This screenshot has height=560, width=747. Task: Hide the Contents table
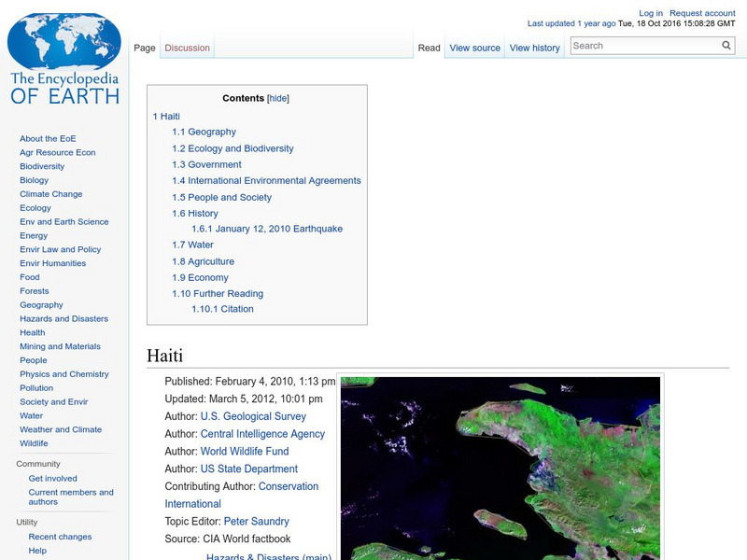pos(278,98)
